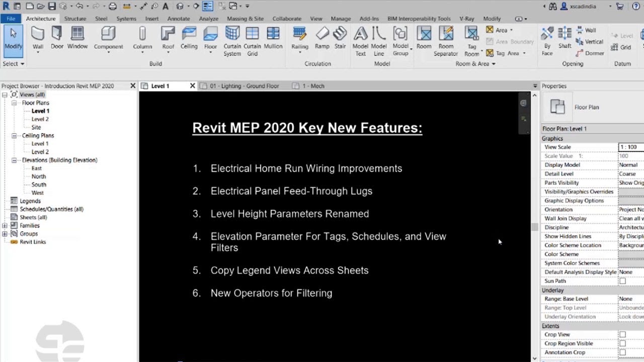Select the Grid datum tool
Viewport: 644px width, 362px height.
[621, 47]
